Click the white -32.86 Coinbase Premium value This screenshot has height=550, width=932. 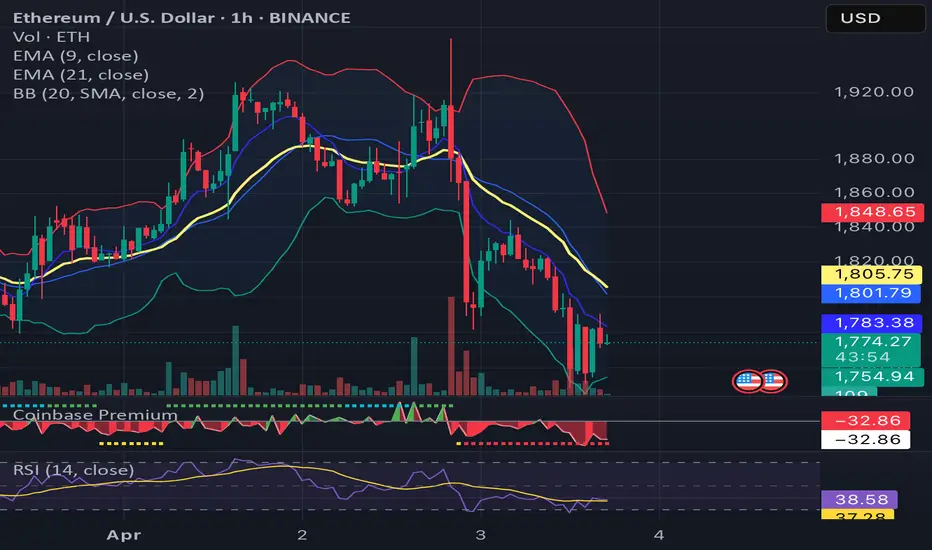tap(865, 439)
